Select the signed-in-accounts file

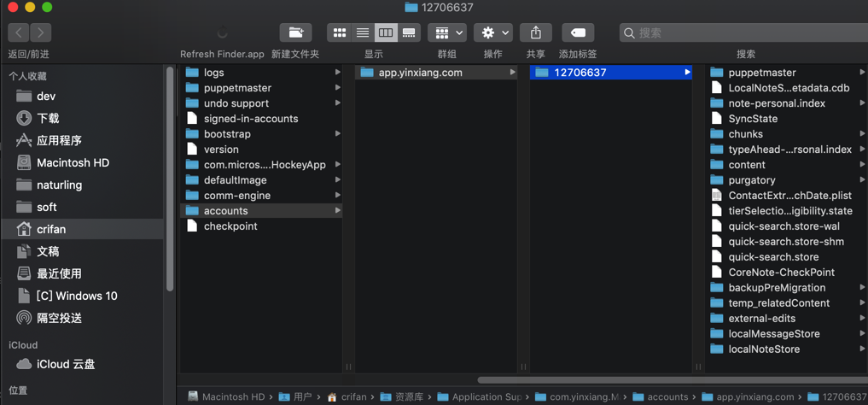click(x=261, y=119)
